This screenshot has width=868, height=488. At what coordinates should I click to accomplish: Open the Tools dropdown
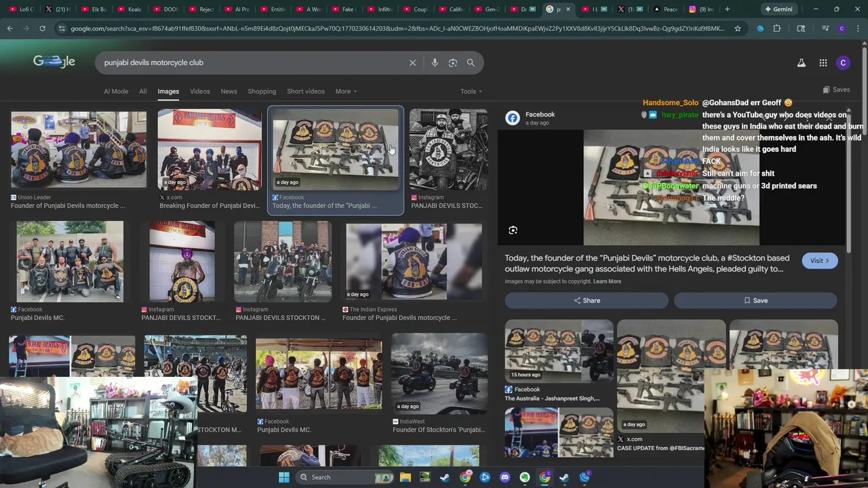471,91
